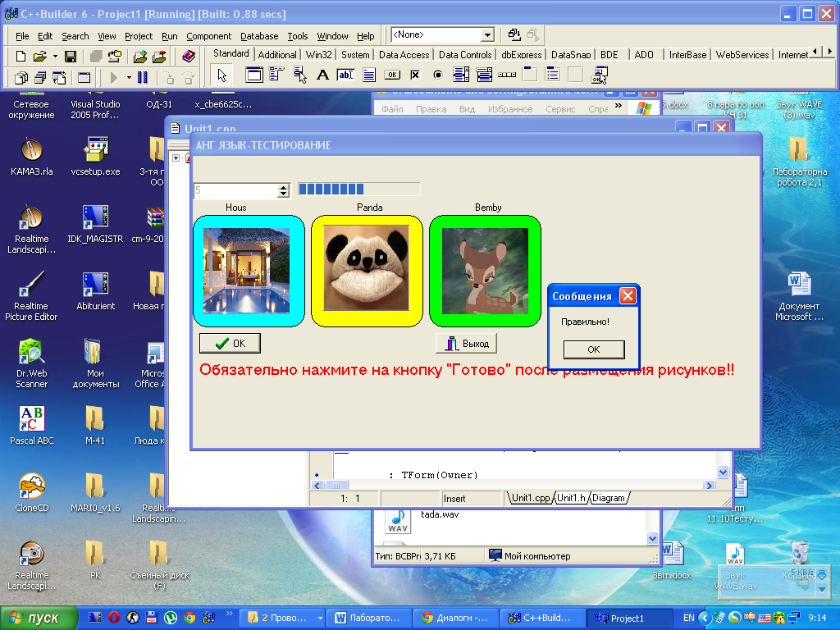Select the ComboBox component icon
The width and height of the screenshot is (840, 630).
pyautogui.click(x=484, y=75)
